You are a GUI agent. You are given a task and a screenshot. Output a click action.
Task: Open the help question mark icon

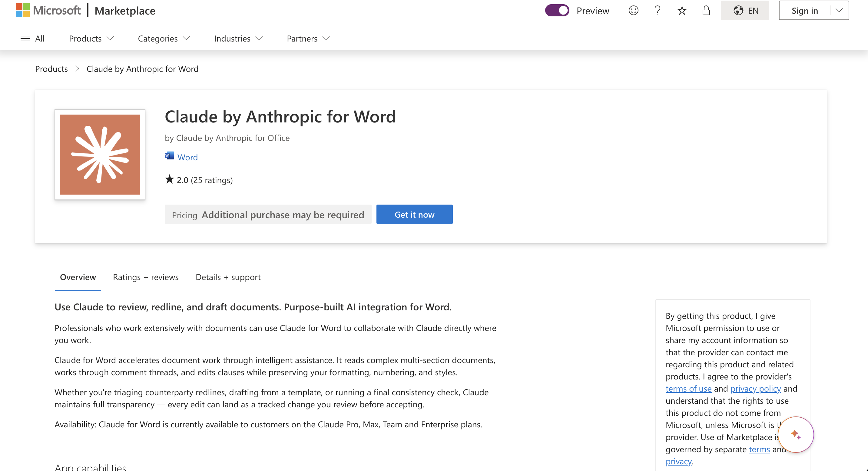click(x=657, y=10)
